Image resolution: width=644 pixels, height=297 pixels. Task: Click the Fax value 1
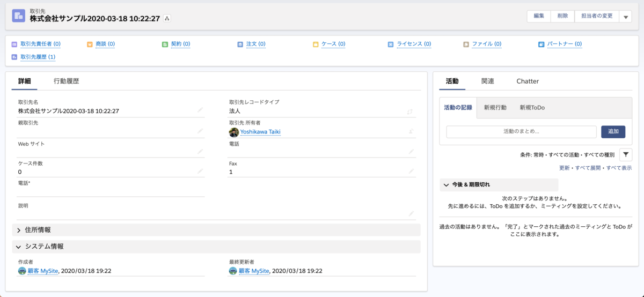tap(231, 172)
